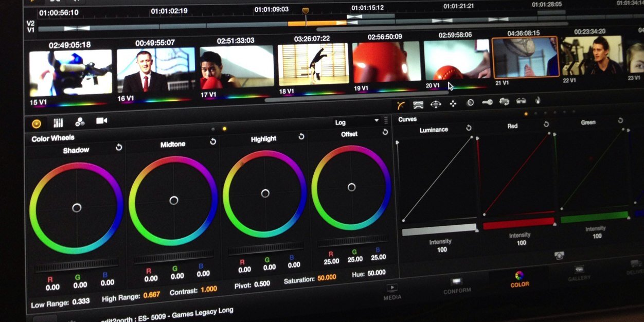644x322 pixels.
Task: Open the Color Wheels palette icon
Action: 36,123
